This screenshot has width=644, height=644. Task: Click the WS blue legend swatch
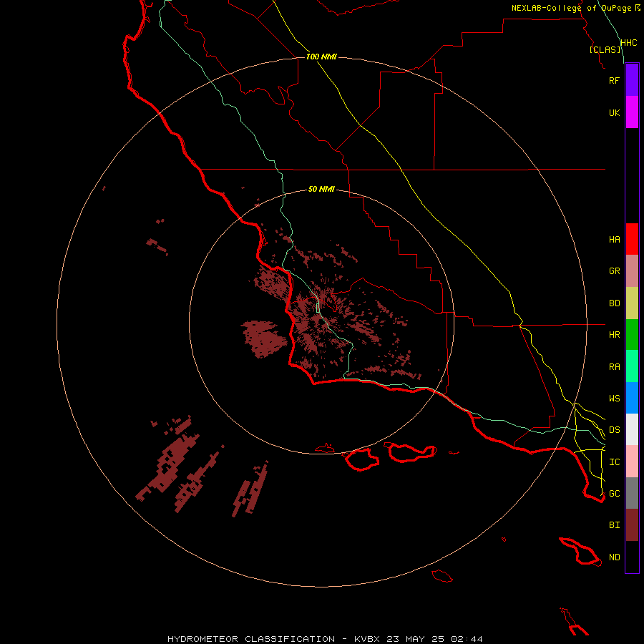(632, 398)
